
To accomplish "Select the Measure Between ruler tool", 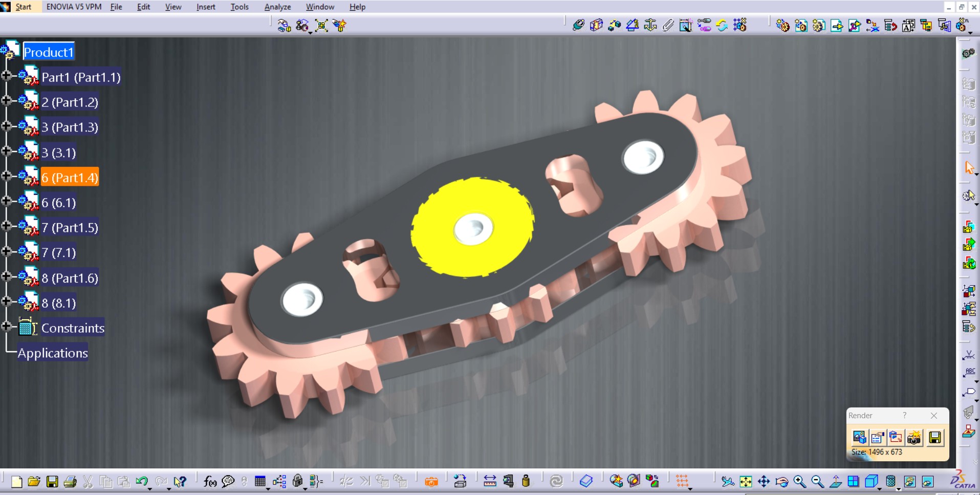I will 490,481.
